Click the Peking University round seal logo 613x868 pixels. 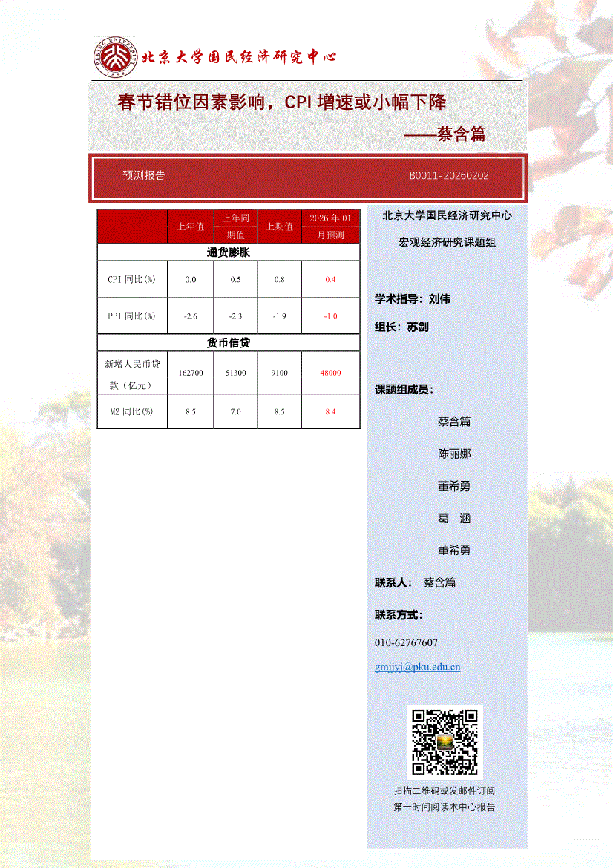click(x=115, y=58)
